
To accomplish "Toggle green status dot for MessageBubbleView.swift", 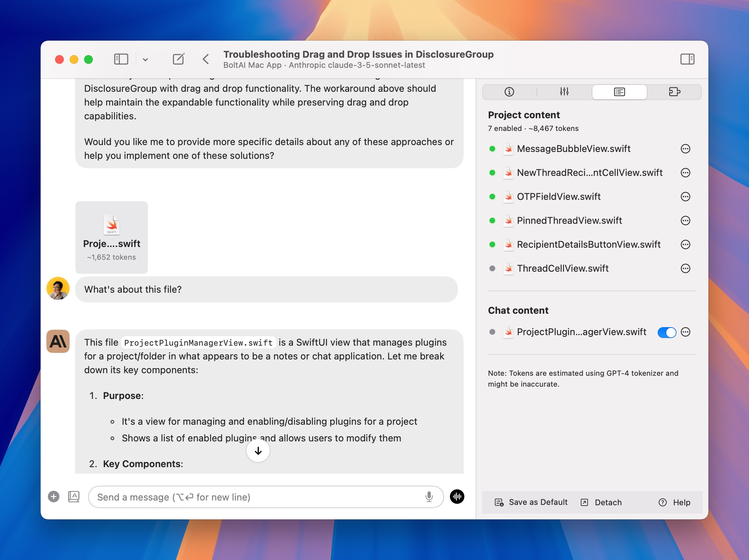I will click(492, 149).
